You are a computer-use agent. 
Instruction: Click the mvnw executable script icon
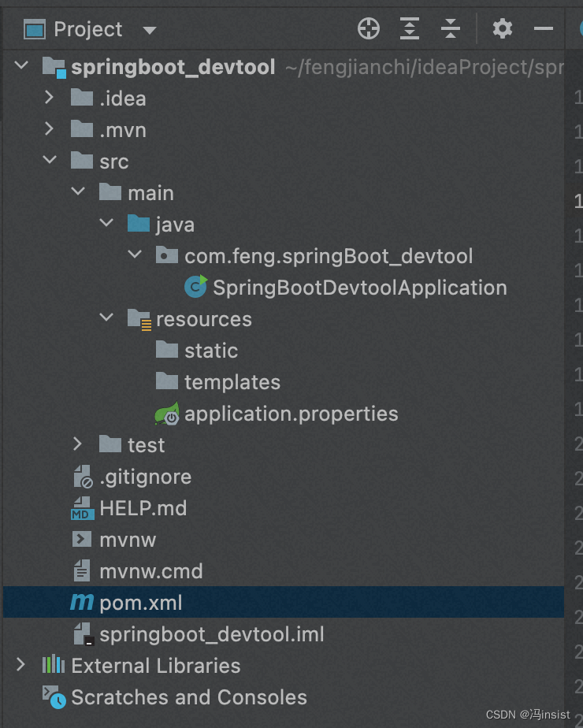pos(82,539)
